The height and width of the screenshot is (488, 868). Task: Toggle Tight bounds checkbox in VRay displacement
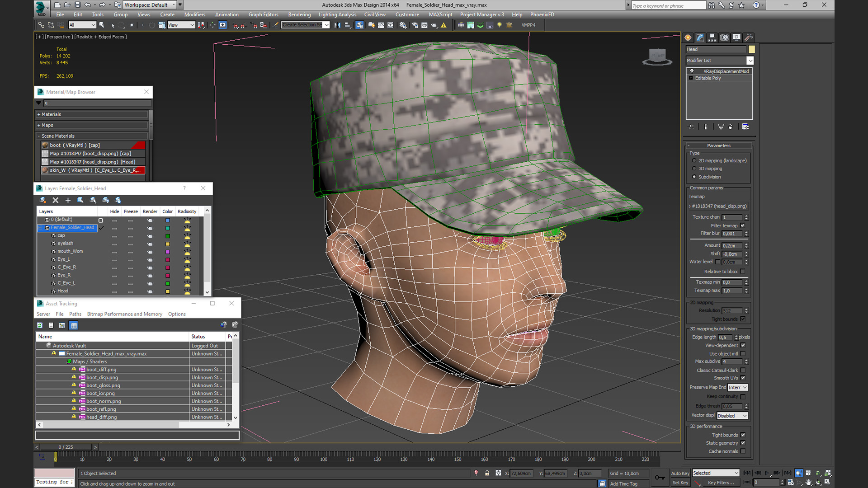[x=743, y=319]
